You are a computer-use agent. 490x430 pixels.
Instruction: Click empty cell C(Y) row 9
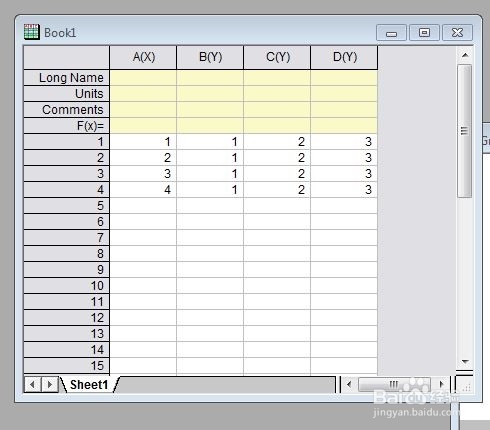277,270
